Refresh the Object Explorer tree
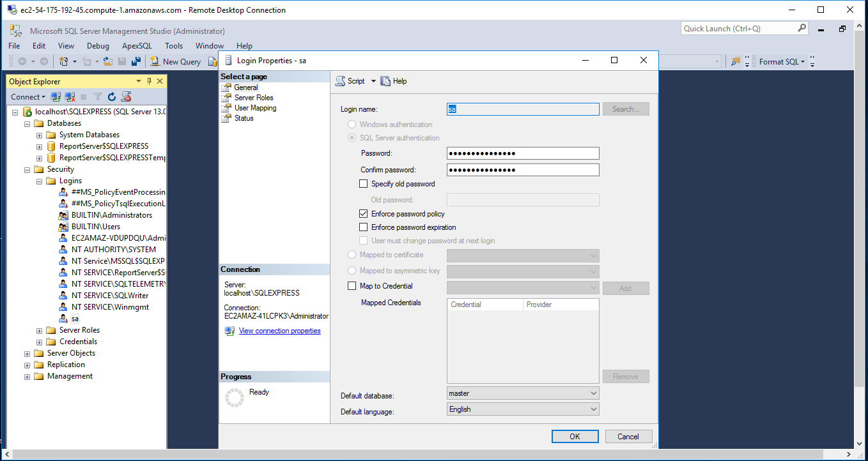The image size is (868, 461). 111,96
